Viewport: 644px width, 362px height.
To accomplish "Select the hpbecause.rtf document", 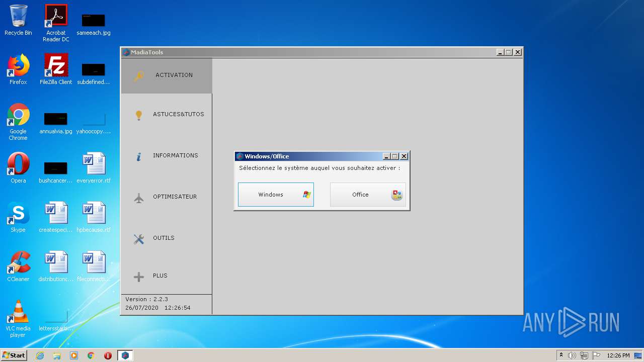I will (x=94, y=217).
